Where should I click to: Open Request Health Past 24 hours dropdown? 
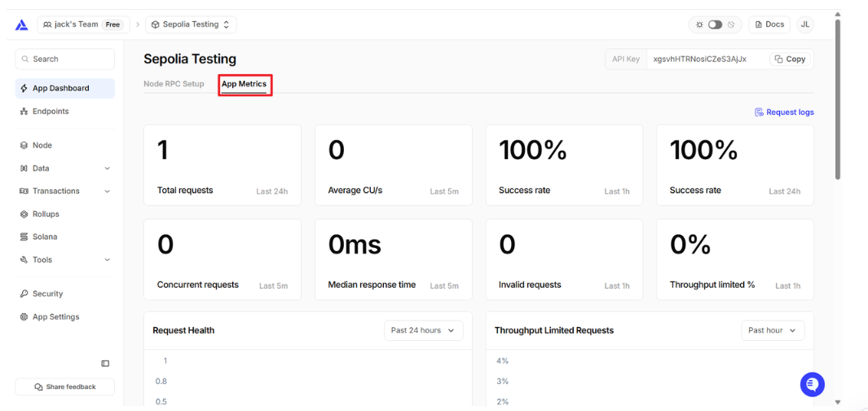click(424, 330)
